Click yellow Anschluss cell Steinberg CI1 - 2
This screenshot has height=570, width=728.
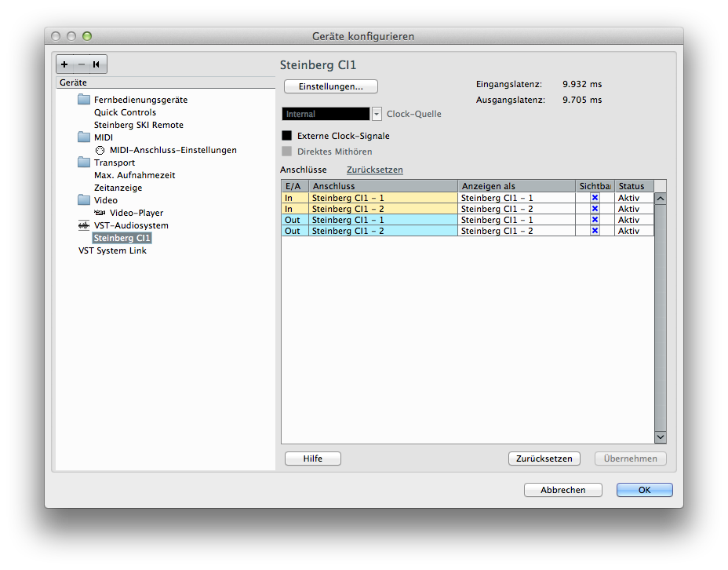pos(384,209)
